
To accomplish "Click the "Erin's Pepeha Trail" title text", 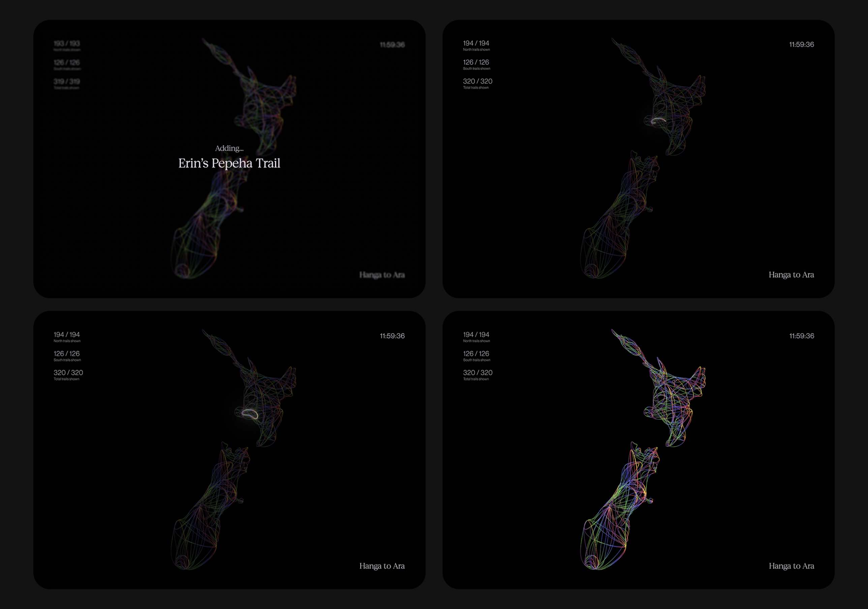I will coord(229,163).
